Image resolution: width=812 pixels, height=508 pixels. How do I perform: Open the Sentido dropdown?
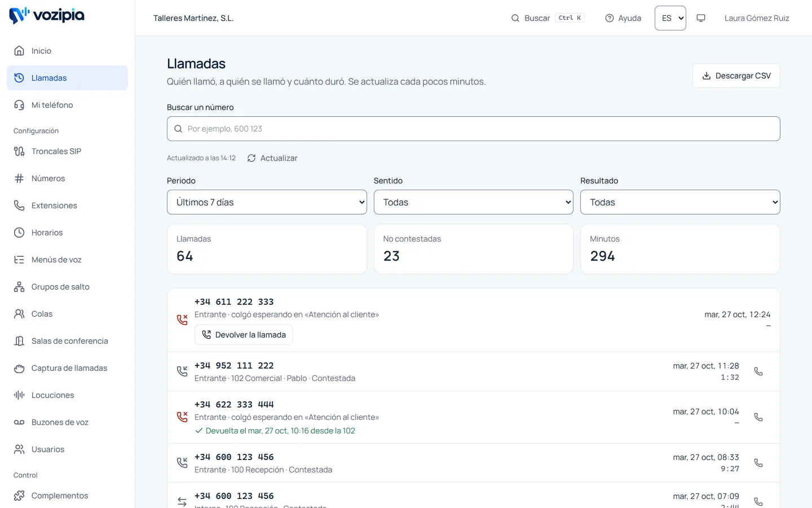pyautogui.click(x=474, y=202)
